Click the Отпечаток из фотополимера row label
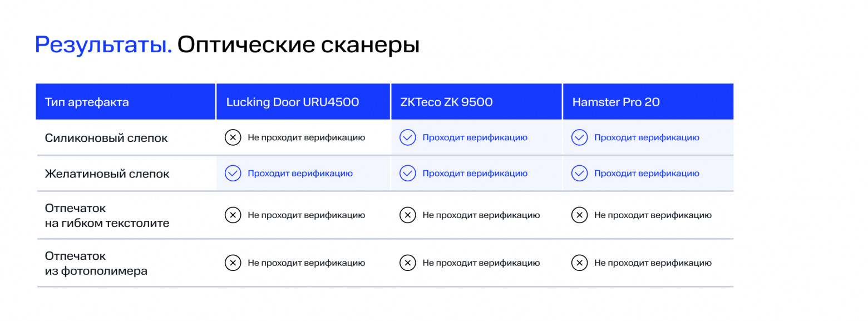The image size is (868, 321). [96, 264]
